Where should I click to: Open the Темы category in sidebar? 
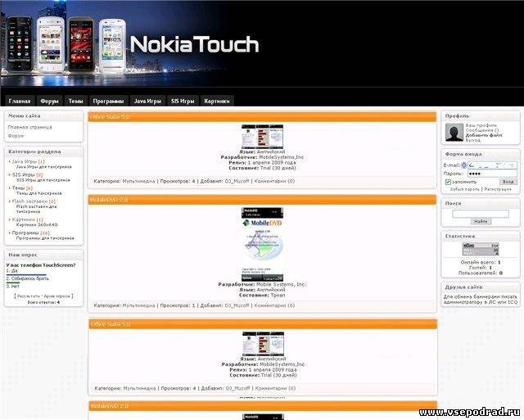[x=18, y=188]
